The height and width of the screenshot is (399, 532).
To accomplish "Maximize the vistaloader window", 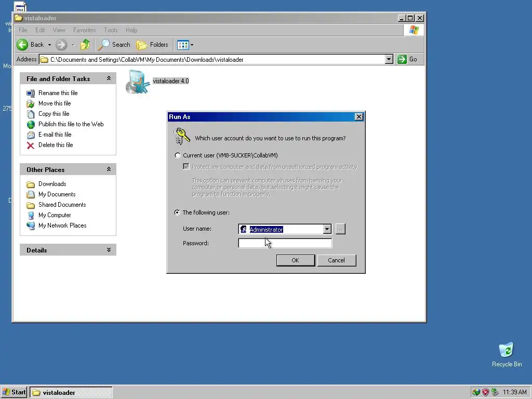I will point(410,18).
